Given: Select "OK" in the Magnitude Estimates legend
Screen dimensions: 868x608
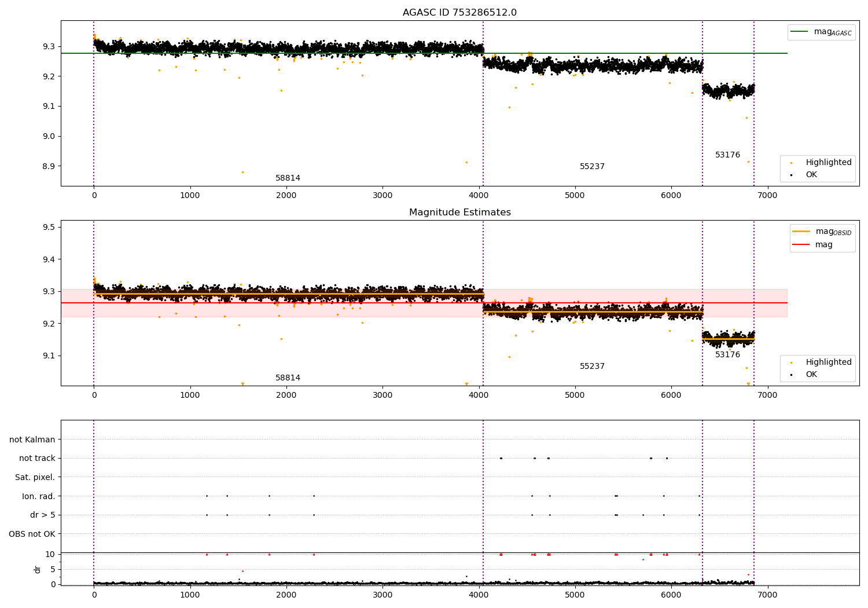Looking at the screenshot, I should (x=805, y=374).
